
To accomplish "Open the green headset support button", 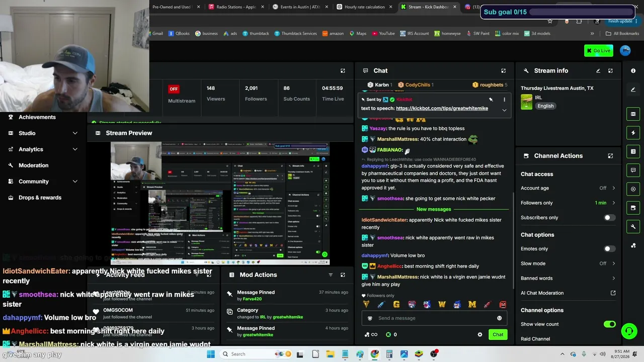I will tap(629, 331).
